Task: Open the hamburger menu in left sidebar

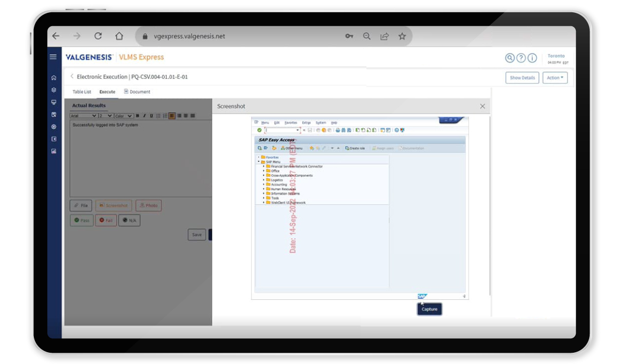Action: point(53,57)
